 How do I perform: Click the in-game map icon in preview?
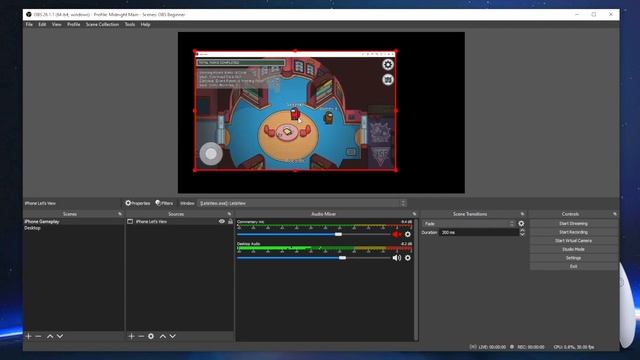(388, 79)
